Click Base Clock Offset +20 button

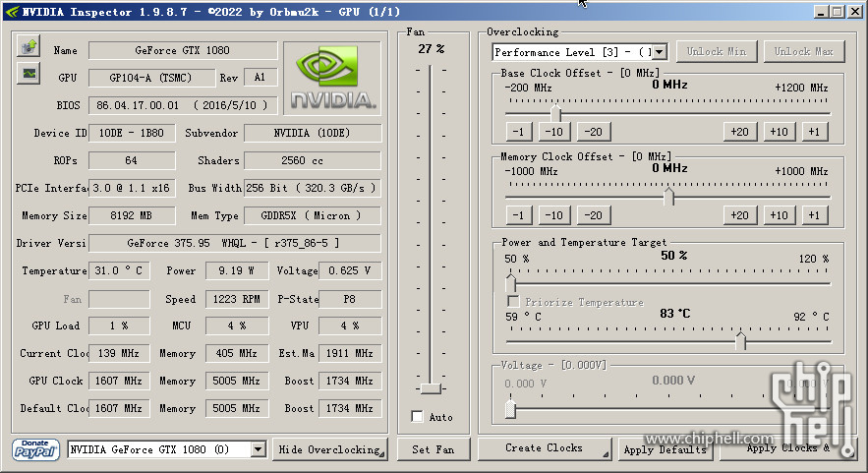(x=740, y=132)
